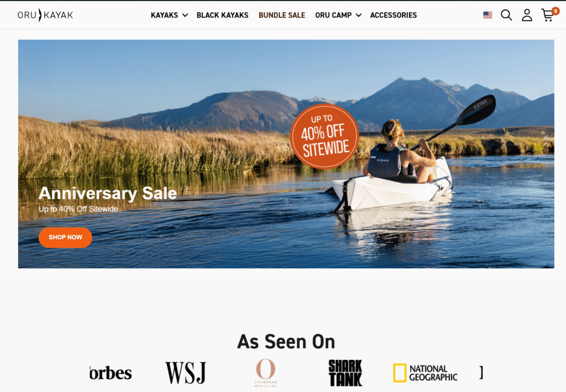
Task: Go to the Bundle Sale page
Action: [x=281, y=15]
